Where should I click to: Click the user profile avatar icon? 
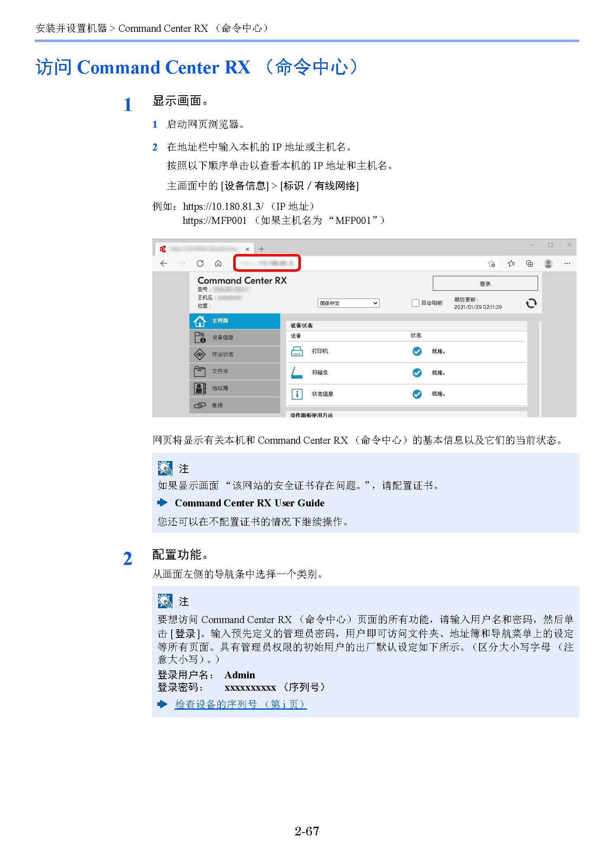(548, 263)
